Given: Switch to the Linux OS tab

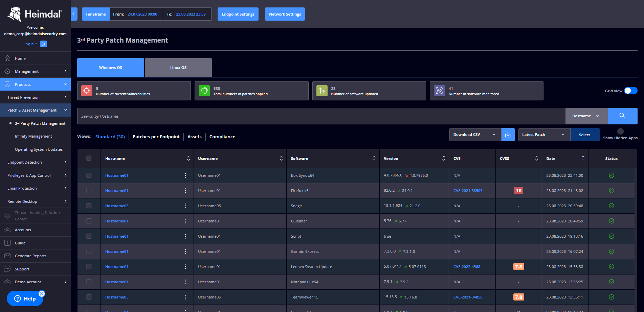Looking at the screenshot, I should (x=178, y=68).
